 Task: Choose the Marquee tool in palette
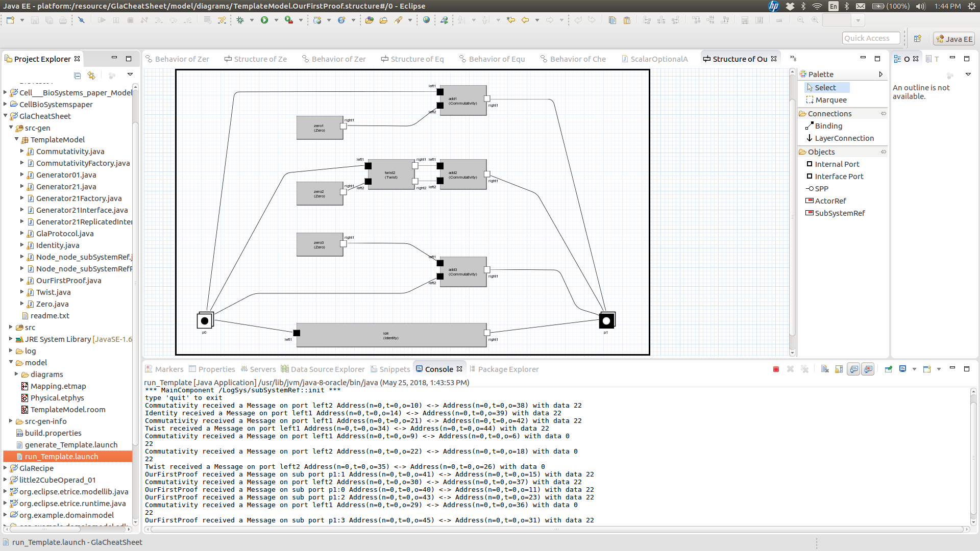(830, 100)
